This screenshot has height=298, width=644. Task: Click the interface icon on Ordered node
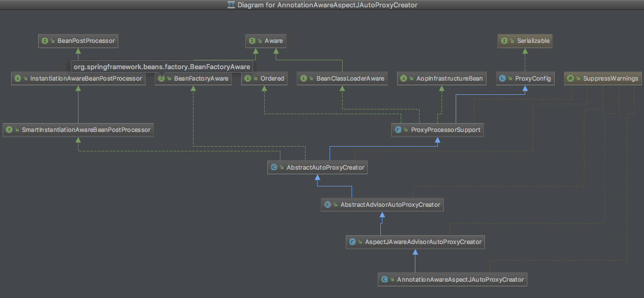247,79
